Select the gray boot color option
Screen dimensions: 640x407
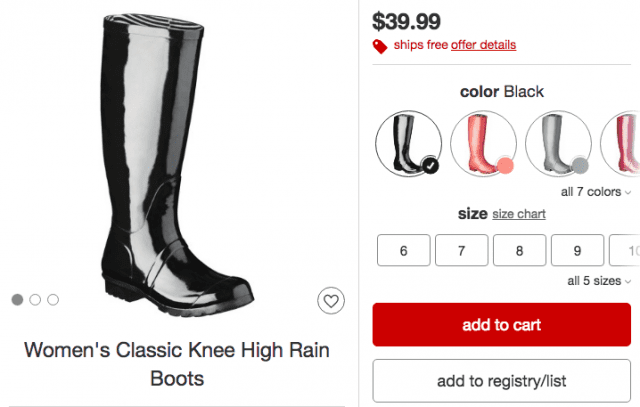pyautogui.click(x=558, y=143)
